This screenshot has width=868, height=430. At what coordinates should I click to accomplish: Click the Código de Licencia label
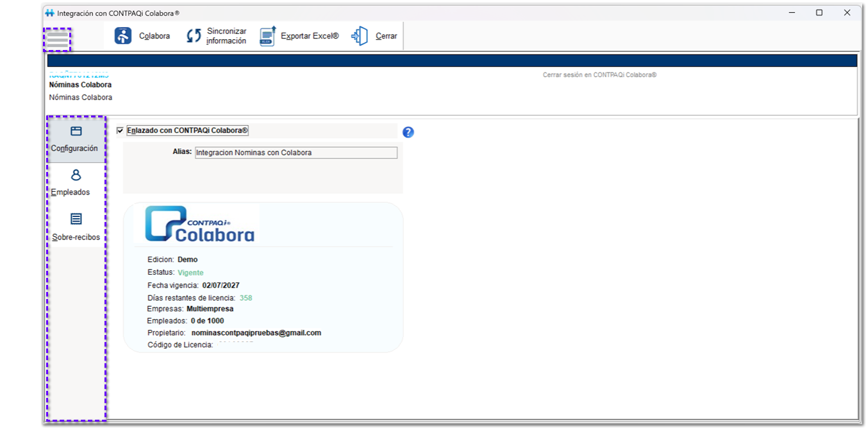180,345
